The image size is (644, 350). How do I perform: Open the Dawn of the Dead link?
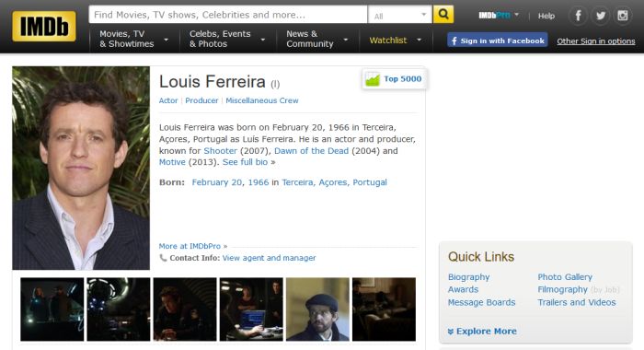(x=311, y=151)
